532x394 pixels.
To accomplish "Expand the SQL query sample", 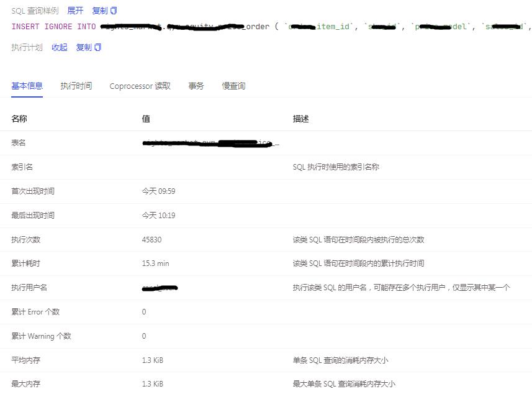I will [75, 11].
